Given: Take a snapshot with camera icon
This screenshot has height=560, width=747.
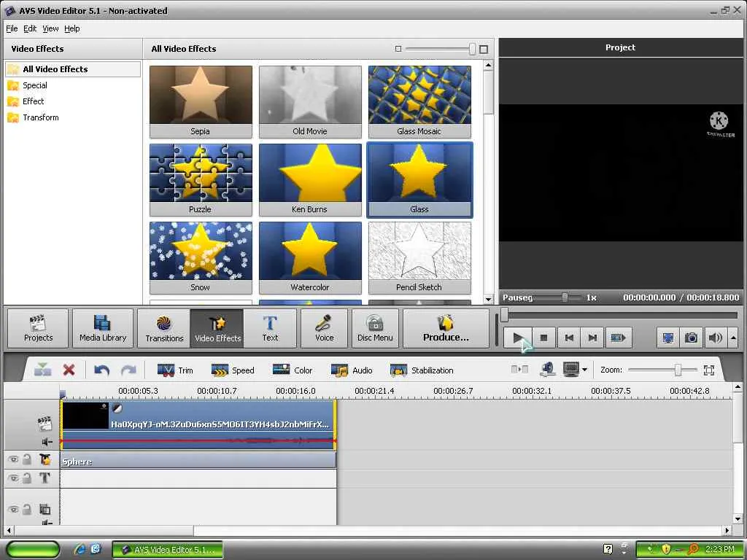Looking at the screenshot, I should click(x=692, y=338).
